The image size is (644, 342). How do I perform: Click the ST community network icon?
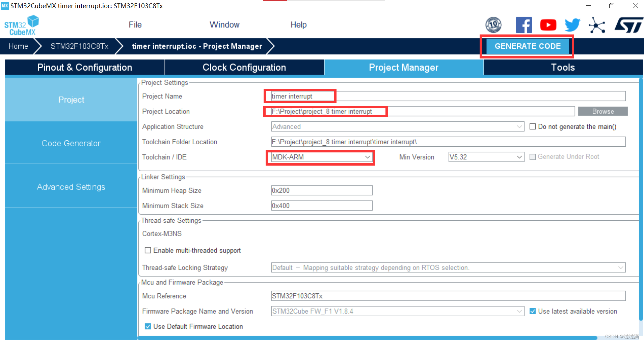pos(597,25)
